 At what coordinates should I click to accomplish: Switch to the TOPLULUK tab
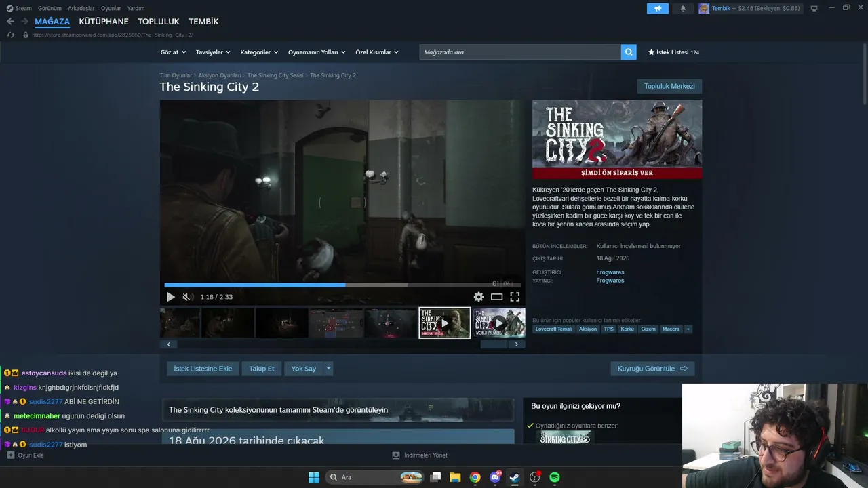pyautogui.click(x=159, y=22)
